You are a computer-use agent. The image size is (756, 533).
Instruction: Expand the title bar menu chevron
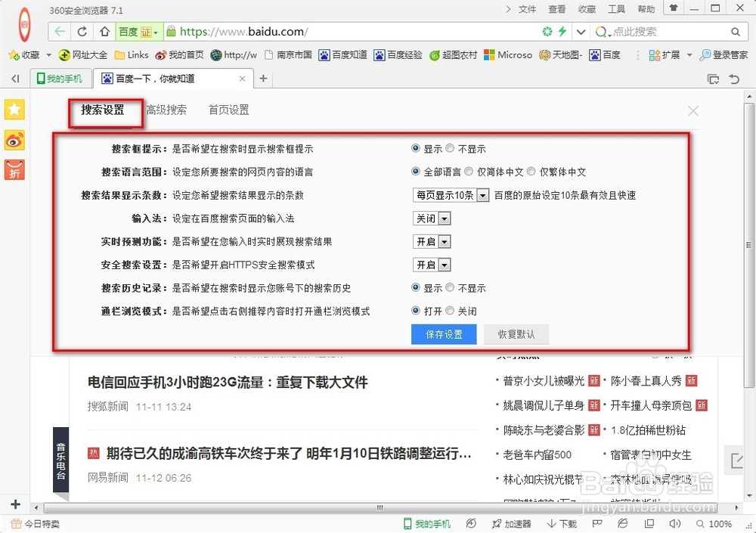click(x=508, y=8)
